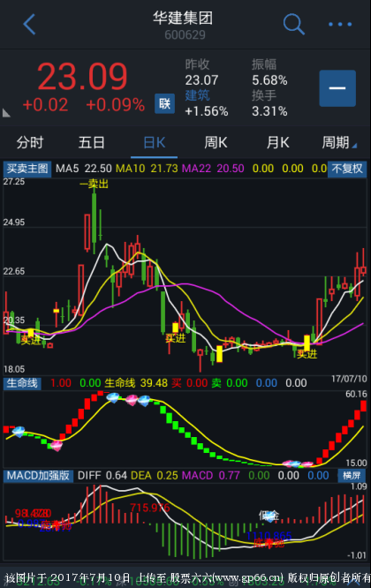This screenshot has height=588, width=371.
Task: Tap the 17/07/10 date label
Action: (x=349, y=379)
